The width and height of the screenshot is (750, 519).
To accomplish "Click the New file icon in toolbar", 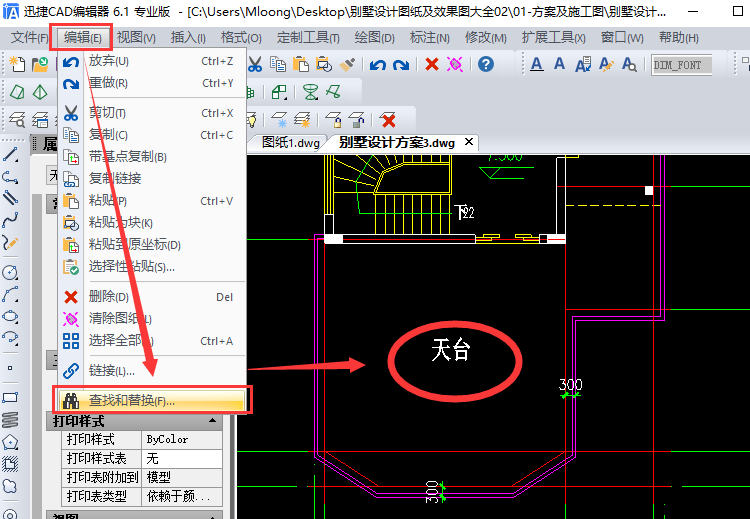I will pyautogui.click(x=17, y=64).
